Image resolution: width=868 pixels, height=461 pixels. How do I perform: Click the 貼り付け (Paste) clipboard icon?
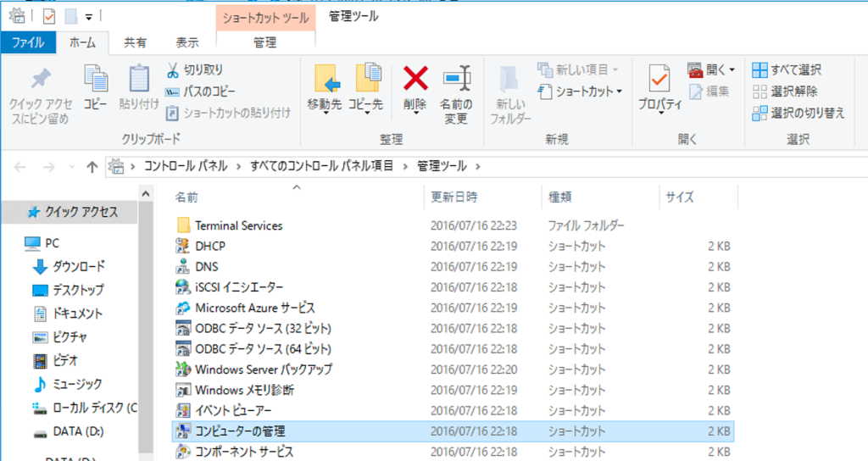click(138, 78)
